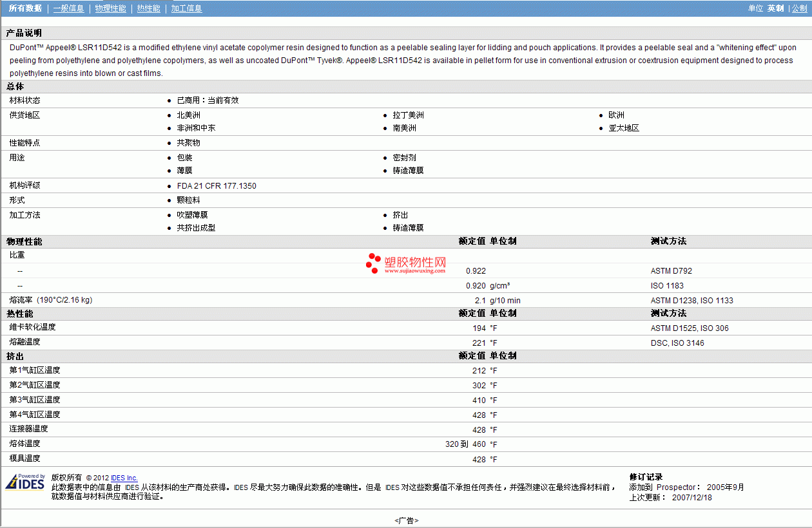Click the 熔流率 (190°C/2.16 kg) label
812x528 pixels.
[x=50, y=300]
